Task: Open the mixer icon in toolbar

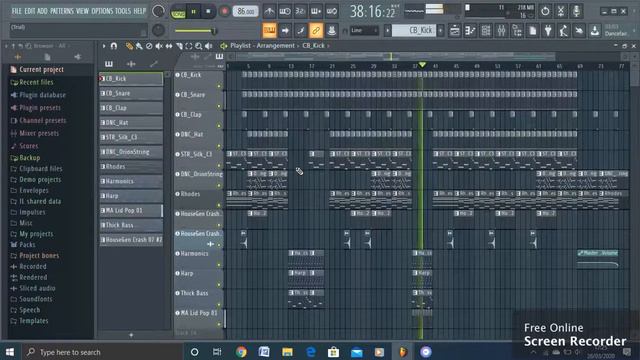Action: (x=501, y=30)
